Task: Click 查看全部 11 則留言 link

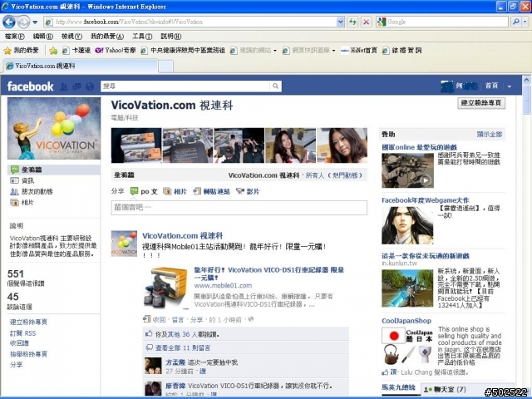Action: [x=183, y=347]
